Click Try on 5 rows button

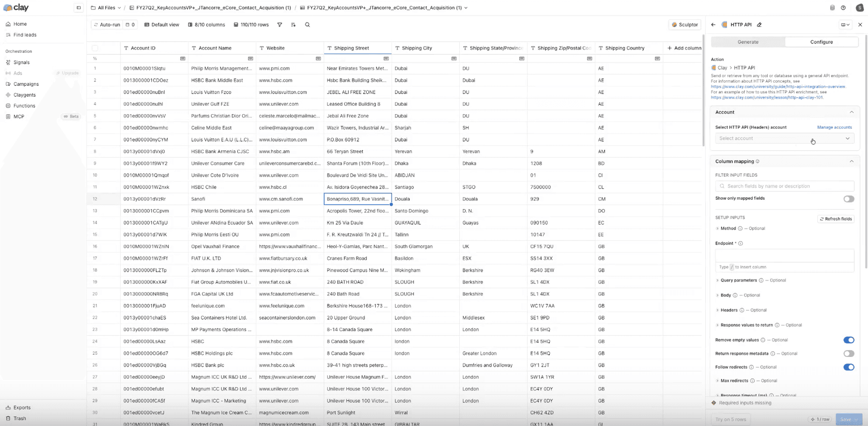(x=731, y=419)
